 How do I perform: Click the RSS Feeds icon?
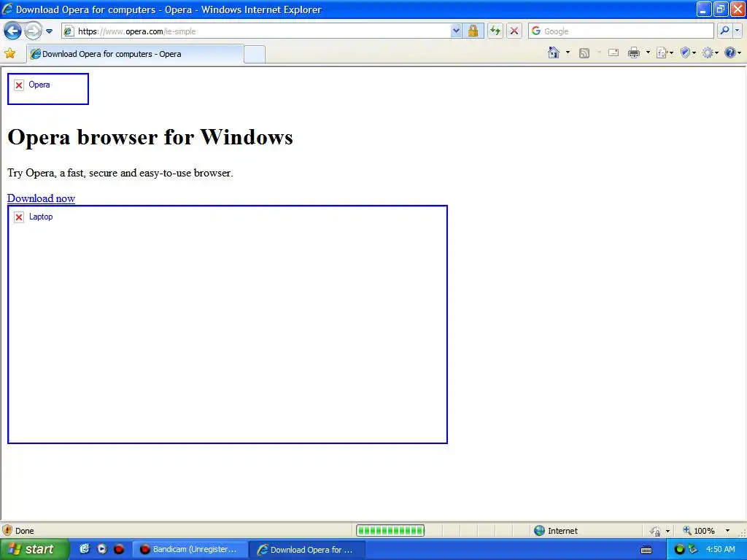584,52
